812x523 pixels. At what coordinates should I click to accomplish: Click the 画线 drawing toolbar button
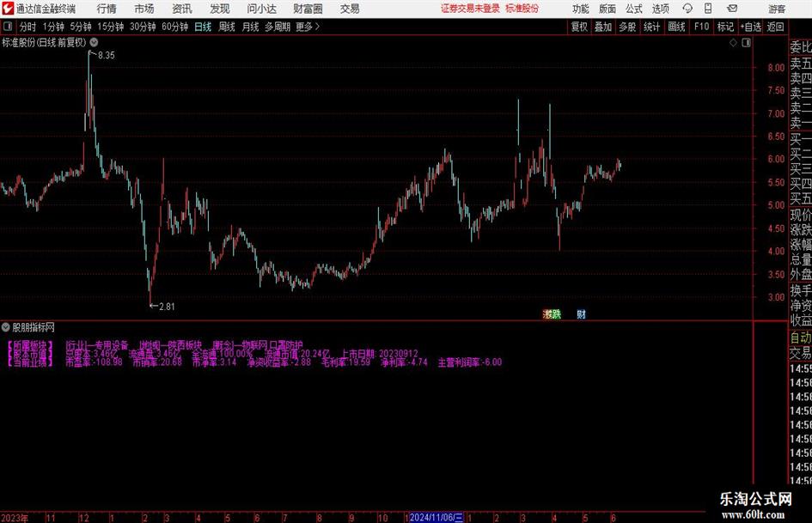(676, 27)
